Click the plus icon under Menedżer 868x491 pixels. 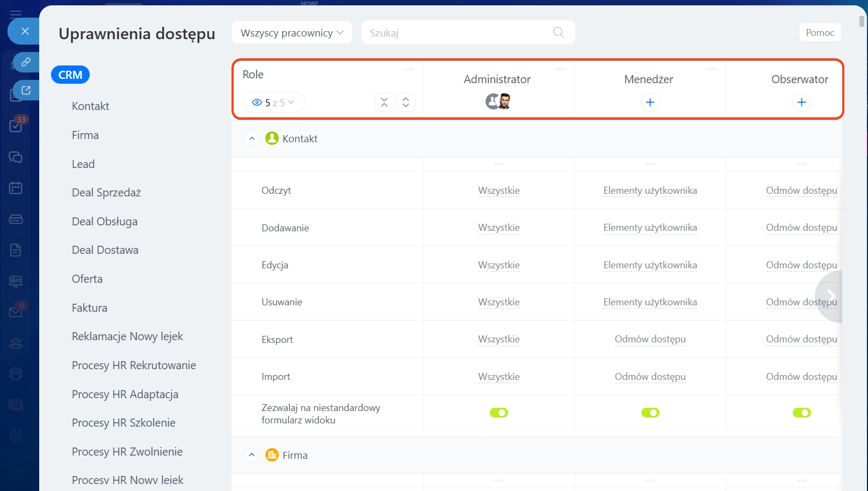[x=649, y=102]
